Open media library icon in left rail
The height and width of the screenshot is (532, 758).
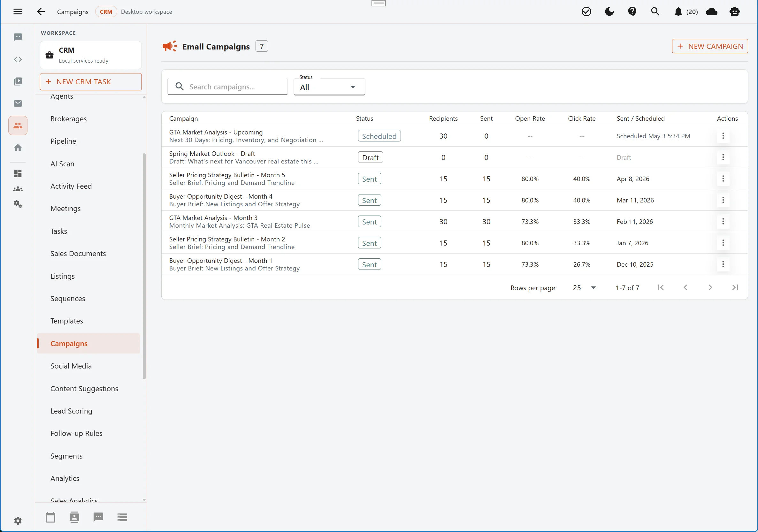(x=18, y=81)
